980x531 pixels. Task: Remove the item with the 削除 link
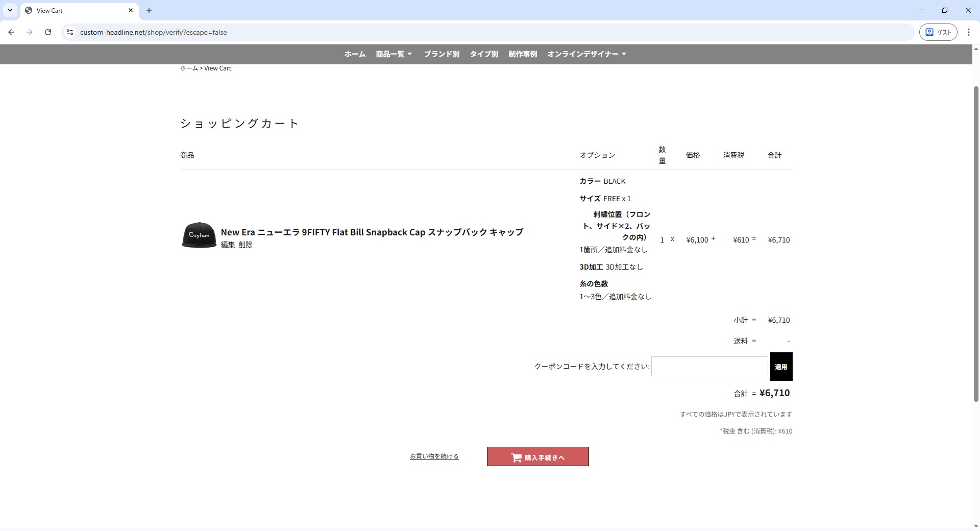coord(246,245)
